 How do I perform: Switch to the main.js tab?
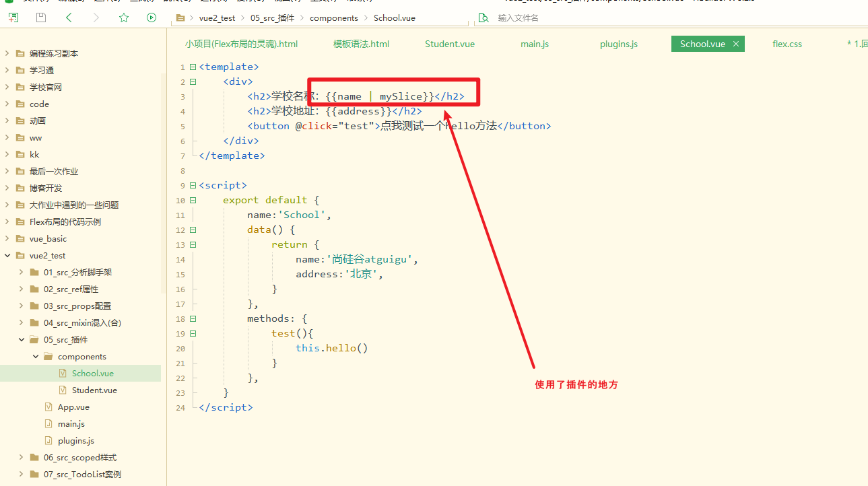[535, 44]
